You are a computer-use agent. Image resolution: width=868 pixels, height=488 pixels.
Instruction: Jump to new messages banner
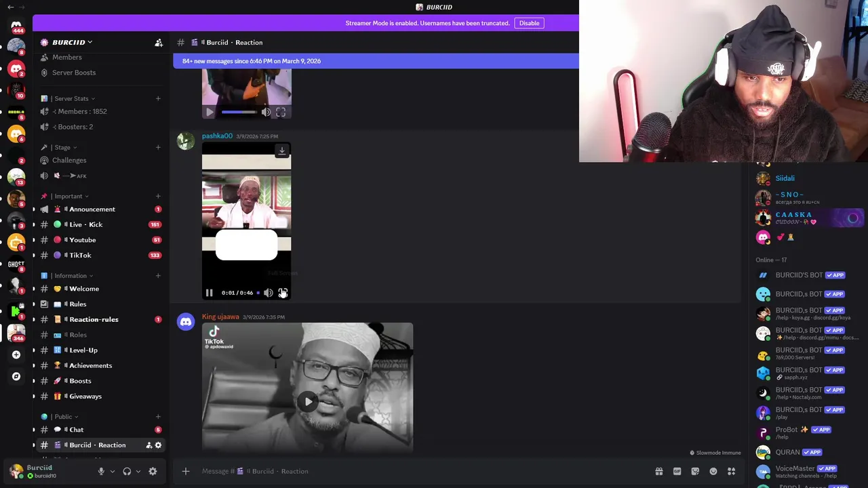376,61
